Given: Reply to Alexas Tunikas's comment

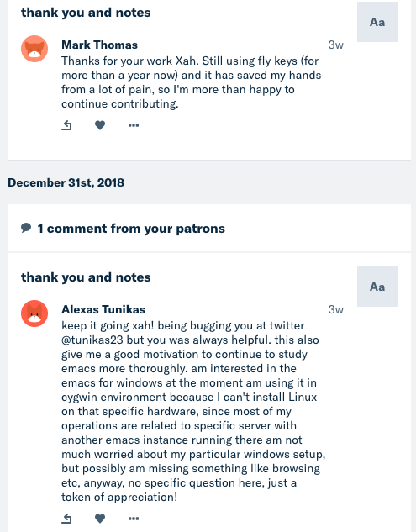Looking at the screenshot, I should (66, 518).
